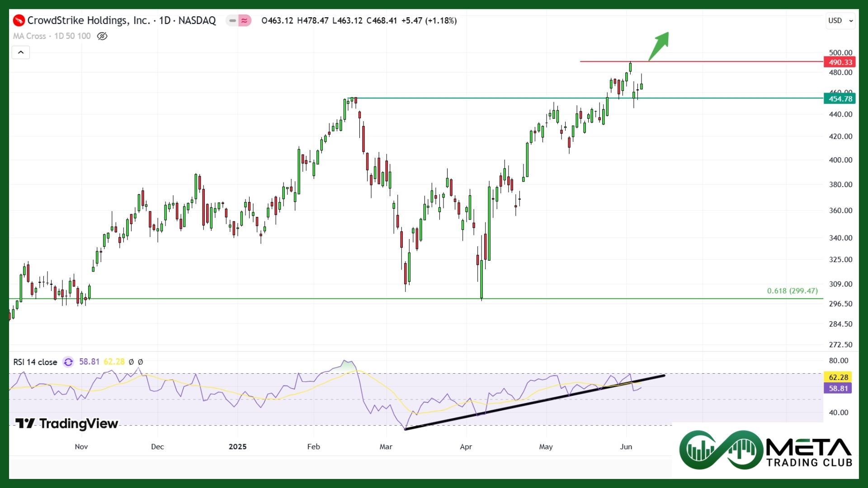The width and height of the screenshot is (868, 488).
Task: Click the high price H478.47 value
Action: [x=313, y=21]
